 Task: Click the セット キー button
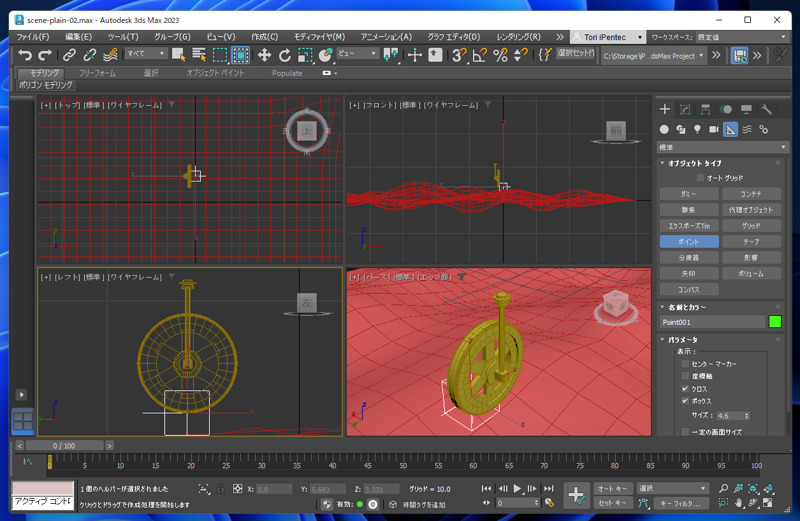(613, 503)
